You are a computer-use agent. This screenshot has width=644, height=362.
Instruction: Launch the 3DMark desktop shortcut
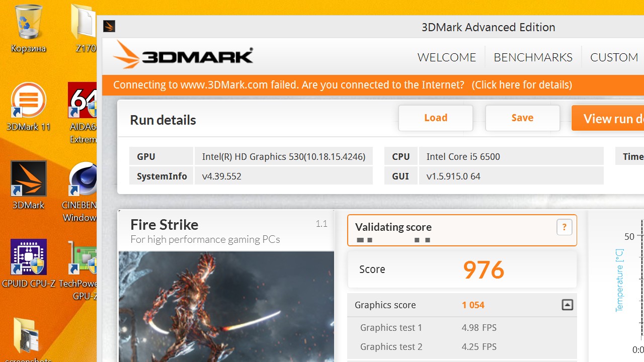click(28, 185)
